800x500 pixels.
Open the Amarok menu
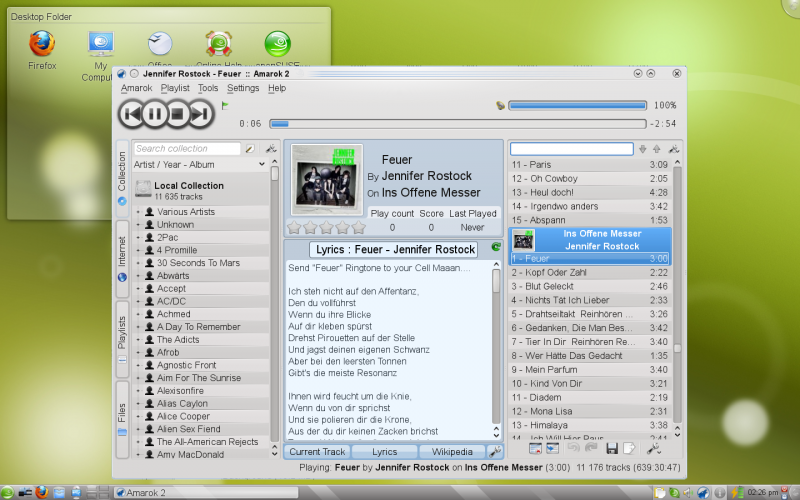136,88
